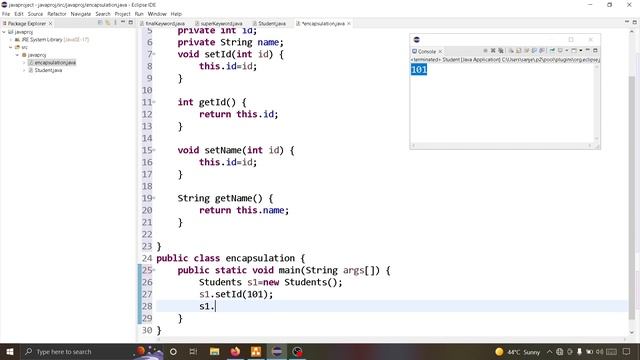Open Eclipse icon on taskbar
The width and height of the screenshot is (640, 360).
click(x=277, y=351)
